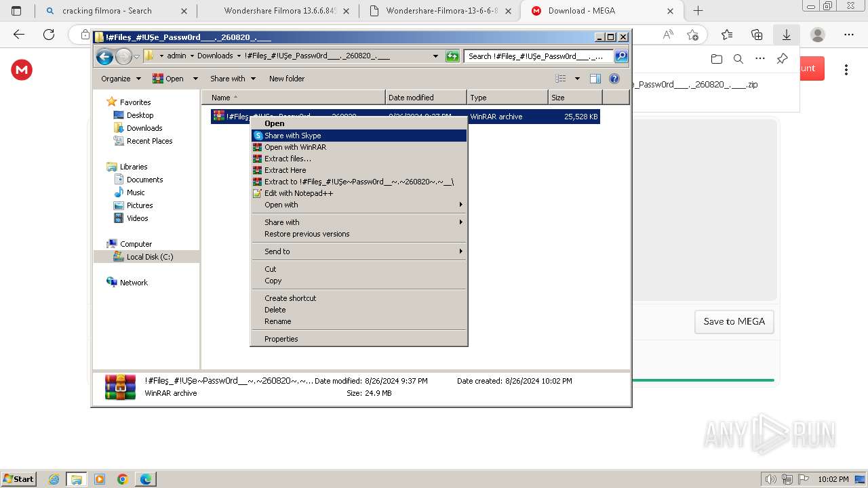Switch to Wondershare Filmora 13.6.6 tab

tap(279, 11)
